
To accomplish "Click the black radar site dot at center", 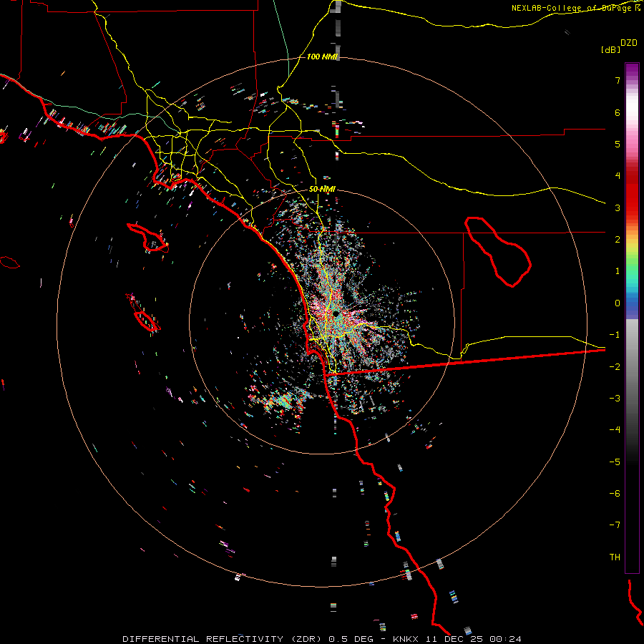I will 336,313.
